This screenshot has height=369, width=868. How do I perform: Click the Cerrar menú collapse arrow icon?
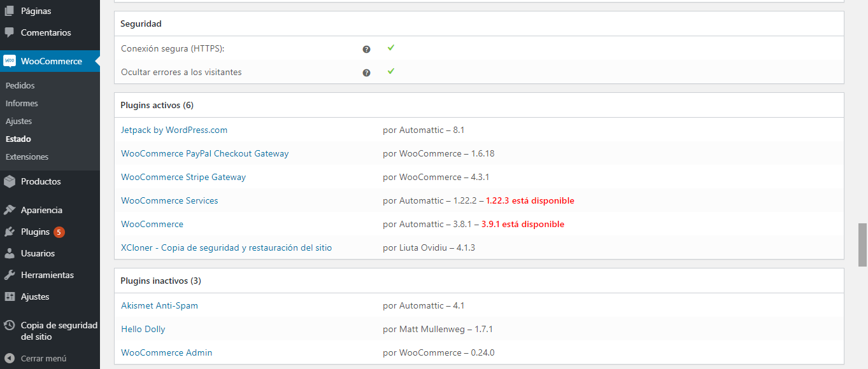pos(10,358)
